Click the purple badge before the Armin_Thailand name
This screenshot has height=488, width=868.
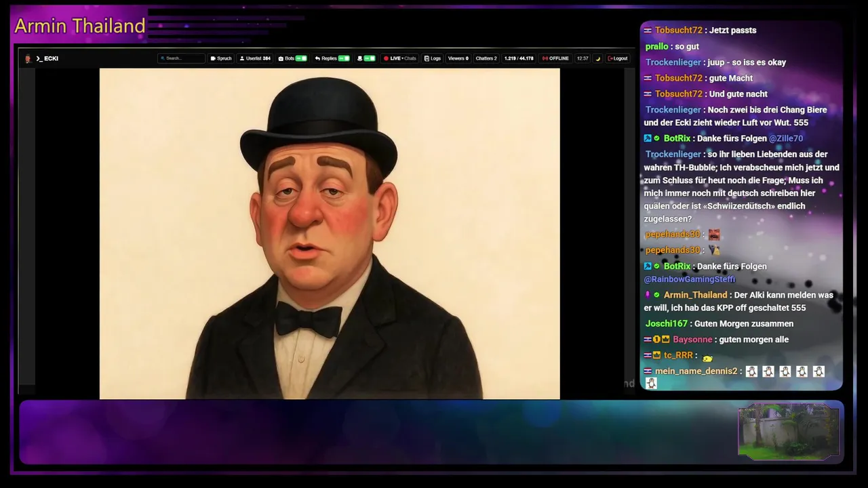click(648, 295)
